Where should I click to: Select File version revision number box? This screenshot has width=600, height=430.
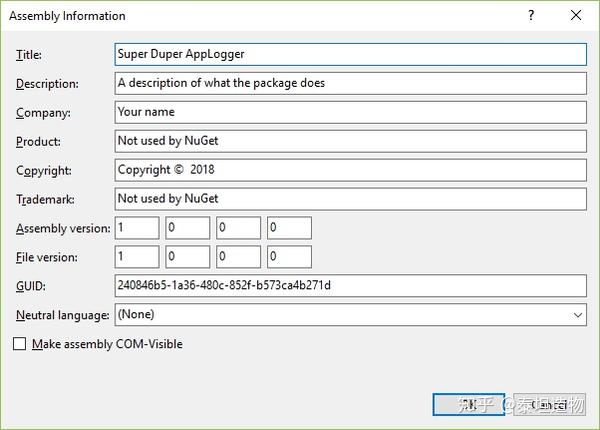click(290, 257)
